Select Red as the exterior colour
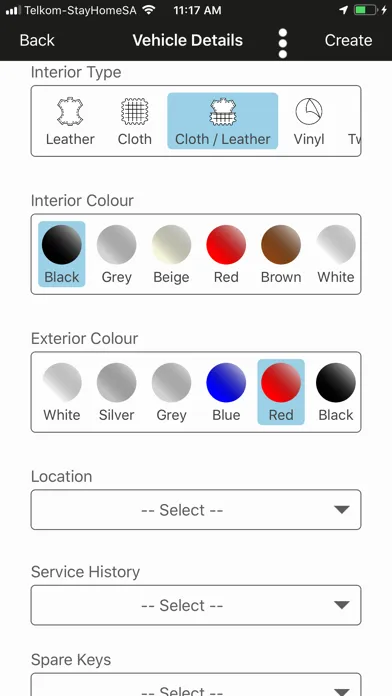 281,392
